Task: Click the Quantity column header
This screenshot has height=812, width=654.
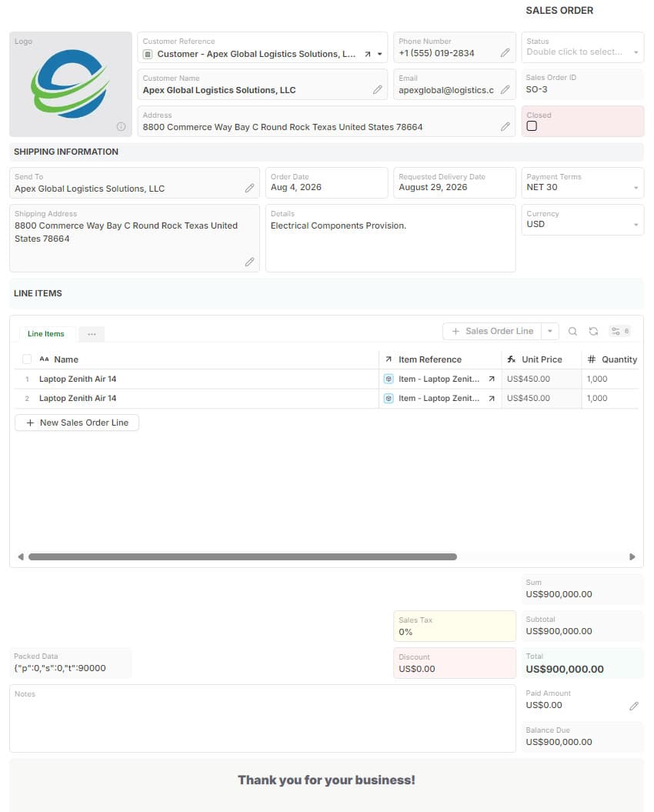Action: click(619, 359)
